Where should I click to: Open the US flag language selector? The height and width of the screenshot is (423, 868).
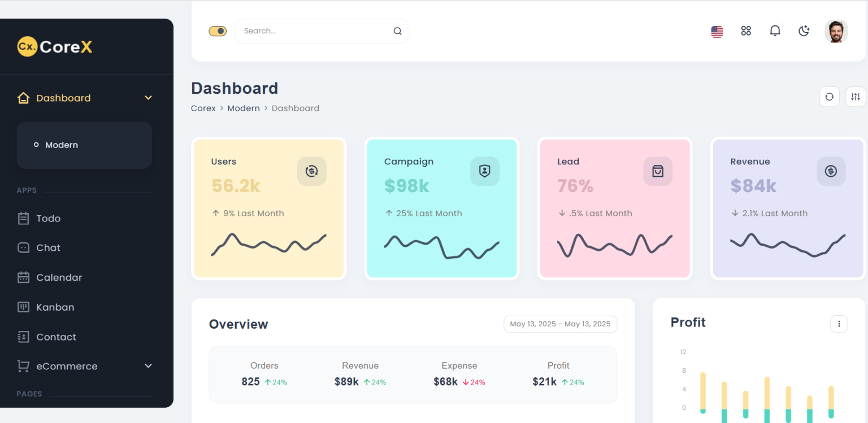(x=717, y=31)
